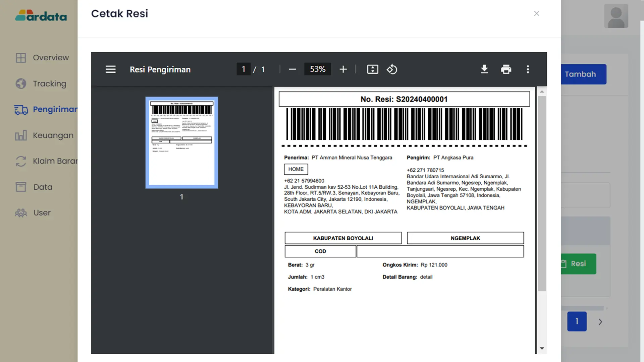Open the user avatar profile
The width and height of the screenshot is (644, 362).
pos(616,16)
